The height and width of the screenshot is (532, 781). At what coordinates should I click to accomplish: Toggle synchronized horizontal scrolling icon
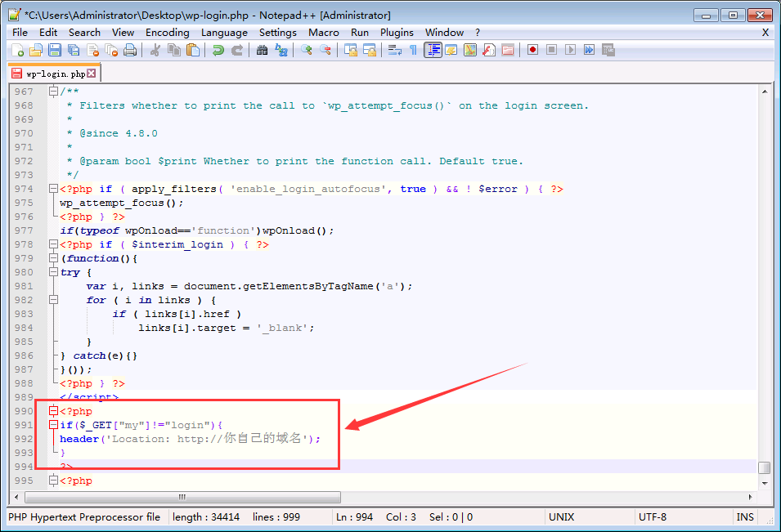pyautogui.click(x=370, y=51)
